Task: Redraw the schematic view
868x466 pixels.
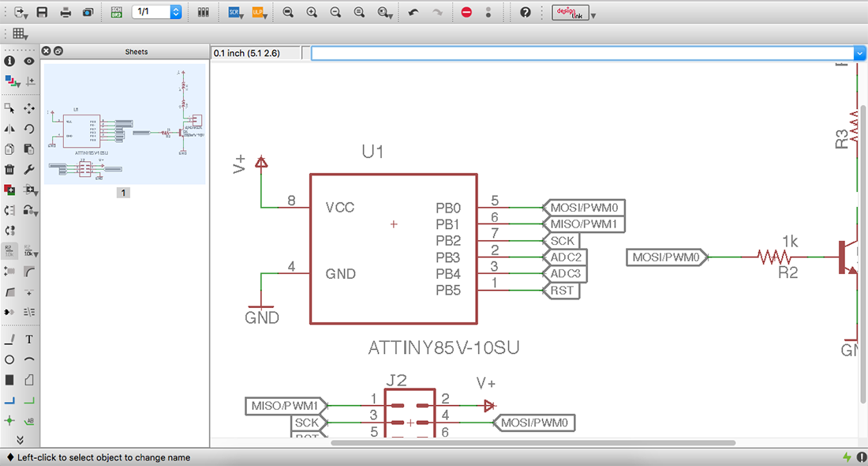Action: (359, 12)
